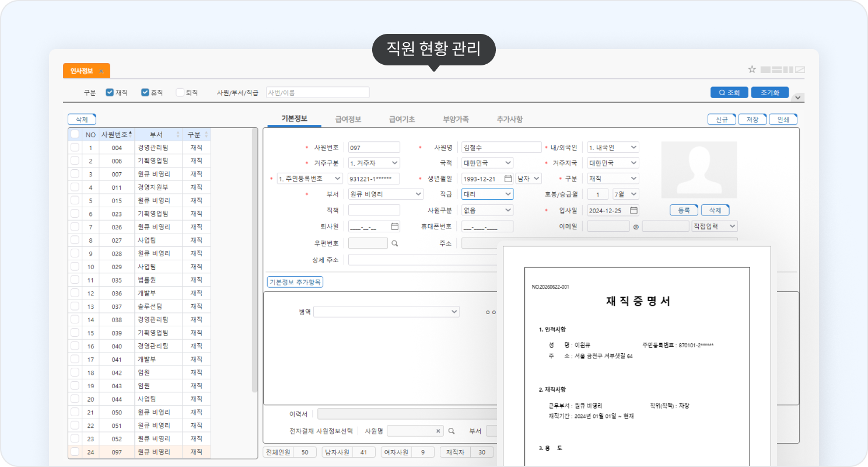Click the 휴대폰번호 input field

point(488,226)
